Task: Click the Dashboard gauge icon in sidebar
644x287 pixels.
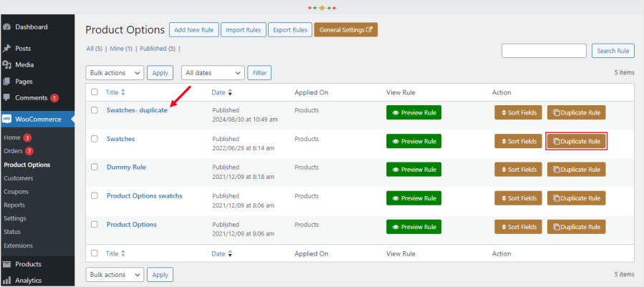Action: tap(6, 27)
